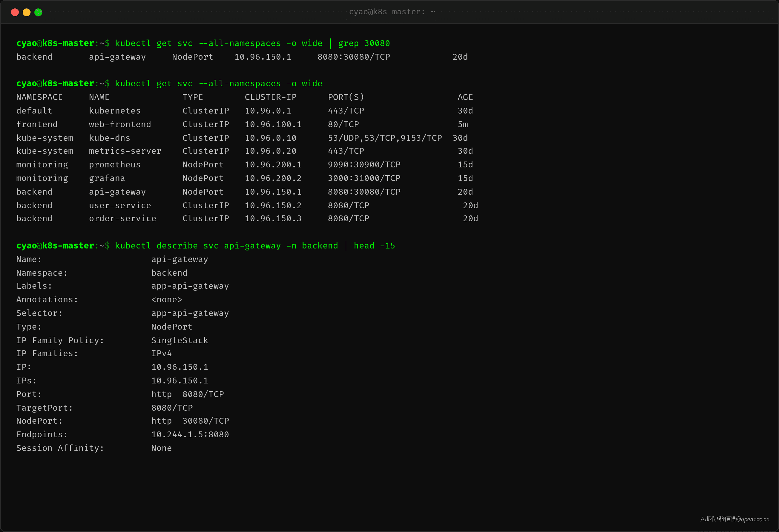Click the Labels value app=api-gateway

pyautogui.click(x=190, y=286)
